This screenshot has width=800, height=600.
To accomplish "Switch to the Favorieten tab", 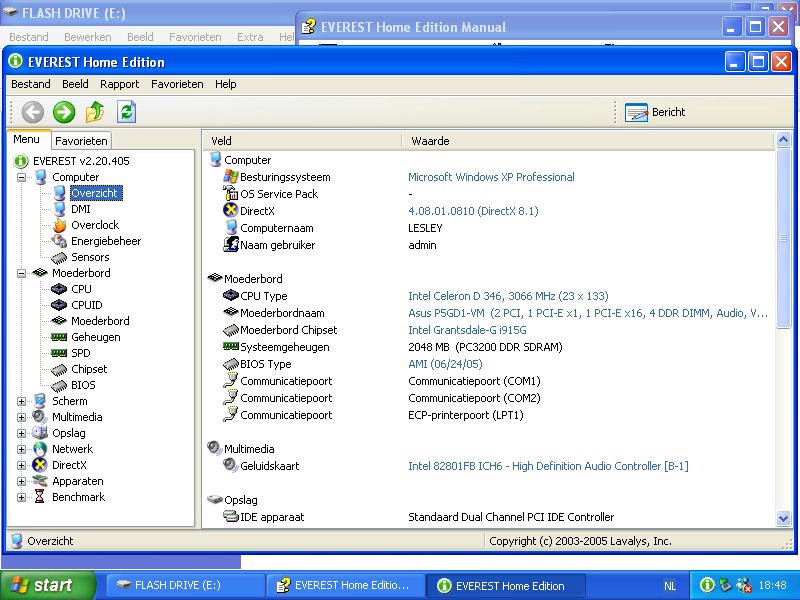I will pyautogui.click(x=81, y=141).
